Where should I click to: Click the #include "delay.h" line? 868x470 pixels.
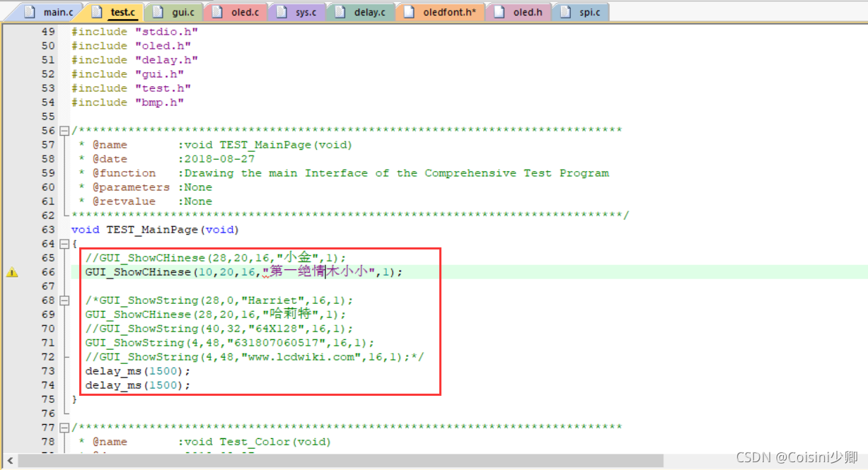click(134, 60)
